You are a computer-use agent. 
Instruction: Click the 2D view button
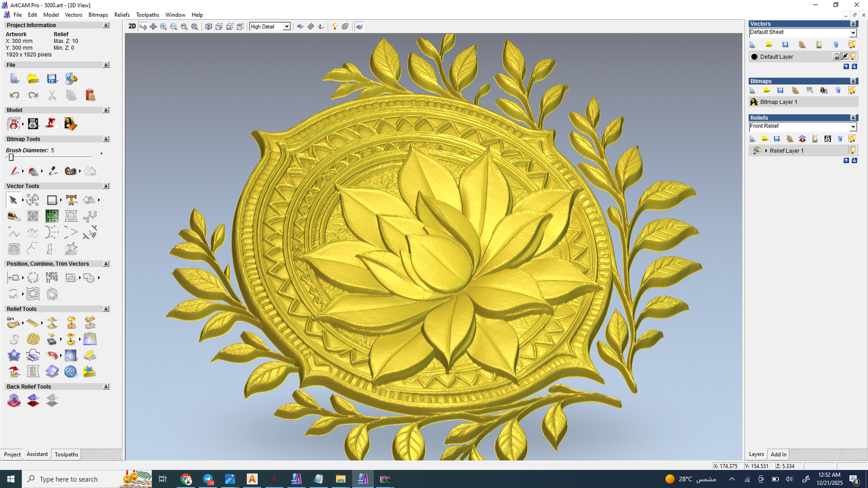132,26
